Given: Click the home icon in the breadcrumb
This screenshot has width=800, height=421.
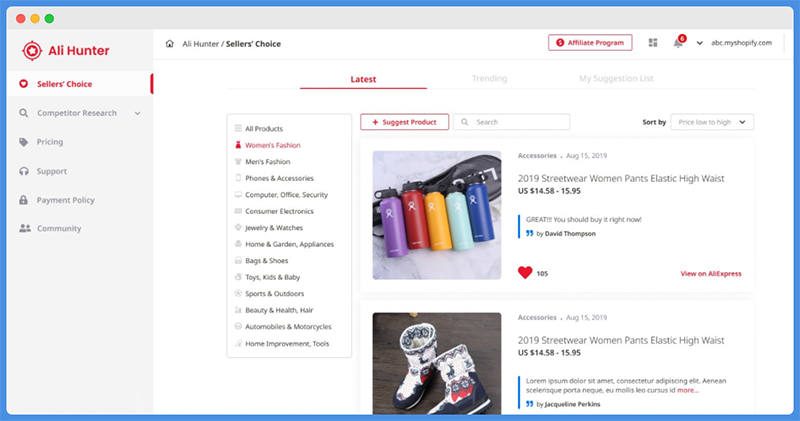Looking at the screenshot, I should pos(169,44).
